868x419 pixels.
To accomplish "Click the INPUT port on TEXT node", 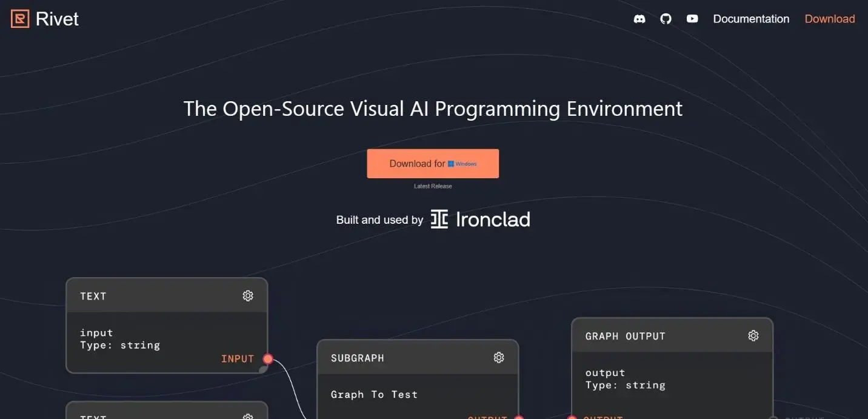I will coord(268,359).
